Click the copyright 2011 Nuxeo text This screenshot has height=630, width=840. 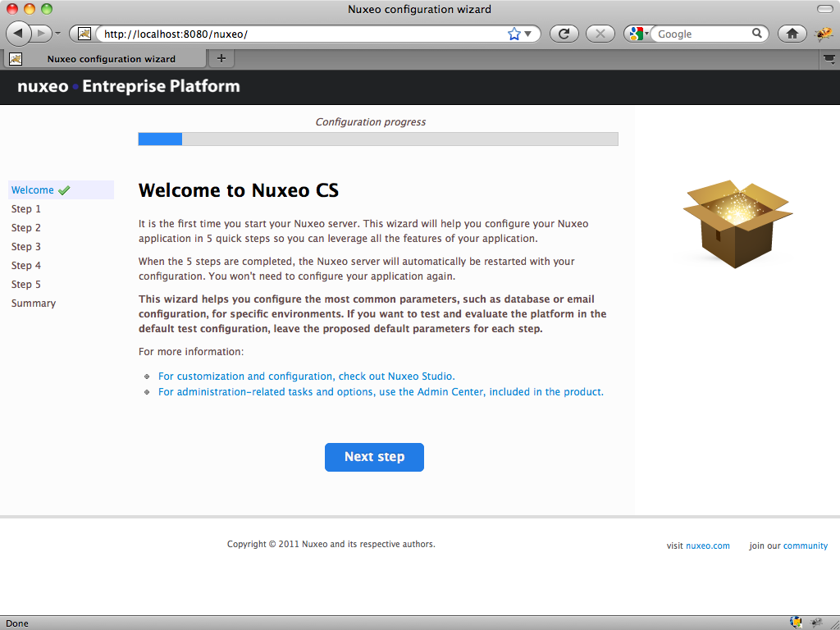coord(331,544)
